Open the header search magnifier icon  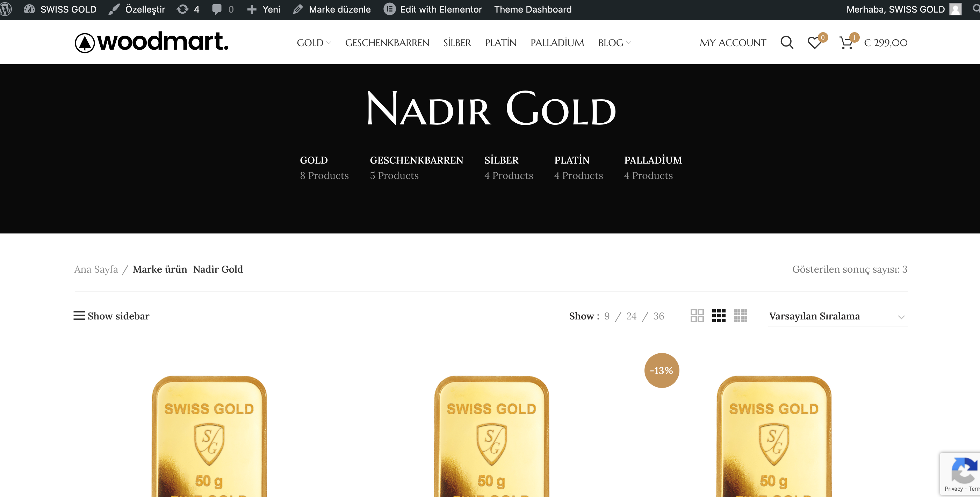point(787,43)
